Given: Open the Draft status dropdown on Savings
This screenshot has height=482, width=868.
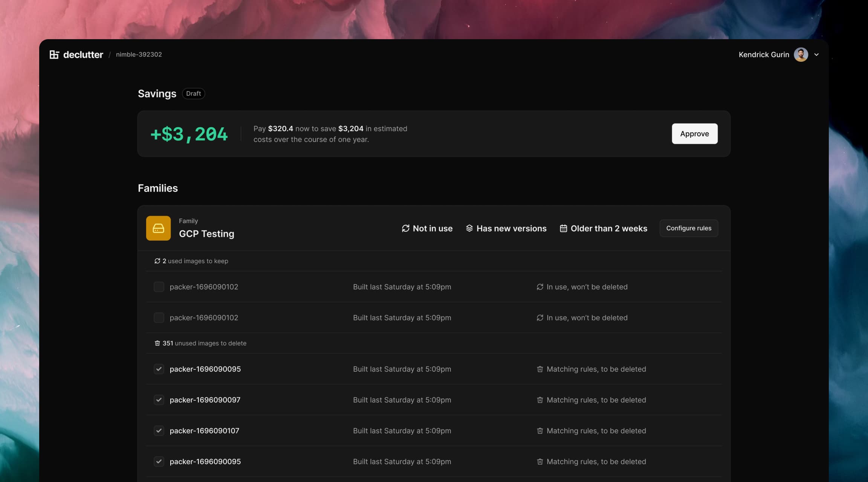Looking at the screenshot, I should point(193,93).
